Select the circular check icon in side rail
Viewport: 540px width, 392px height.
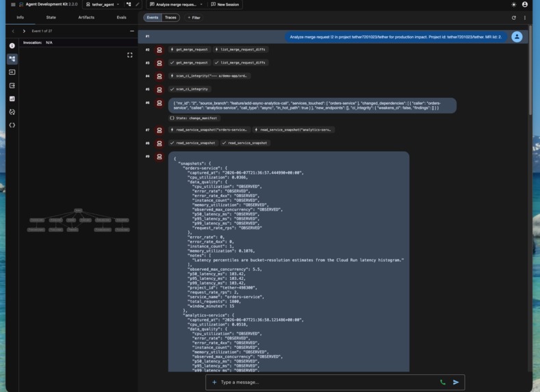[x=12, y=112]
